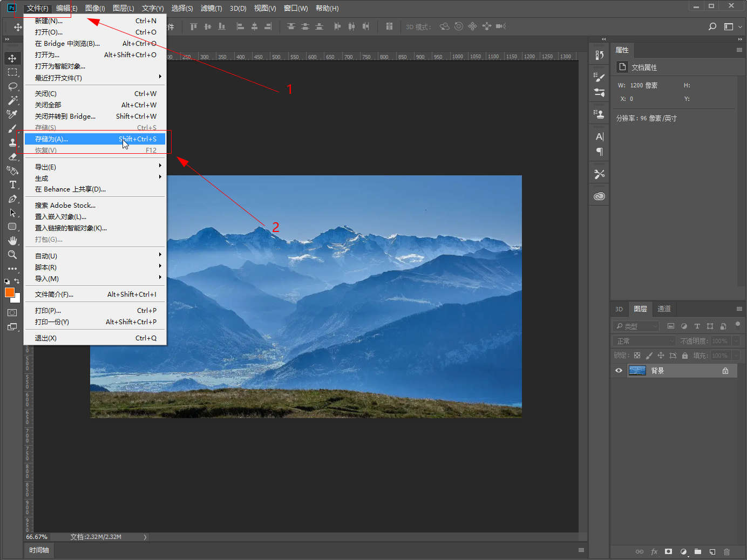Image resolution: width=747 pixels, height=560 pixels.
Task: Open the 填充 fill dropdown arrow
Action: pos(736,356)
